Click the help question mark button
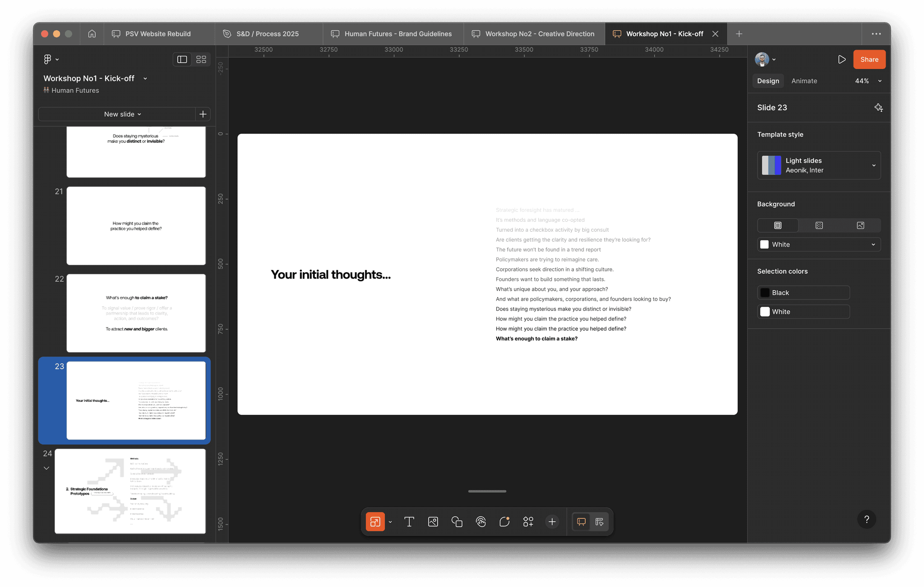Image resolution: width=924 pixels, height=587 pixels. 866,519
